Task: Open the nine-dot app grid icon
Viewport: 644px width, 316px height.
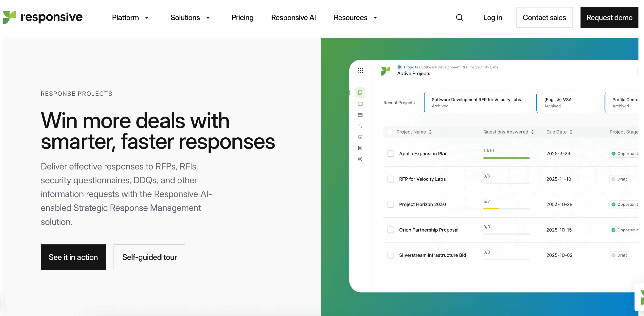Action: point(360,71)
